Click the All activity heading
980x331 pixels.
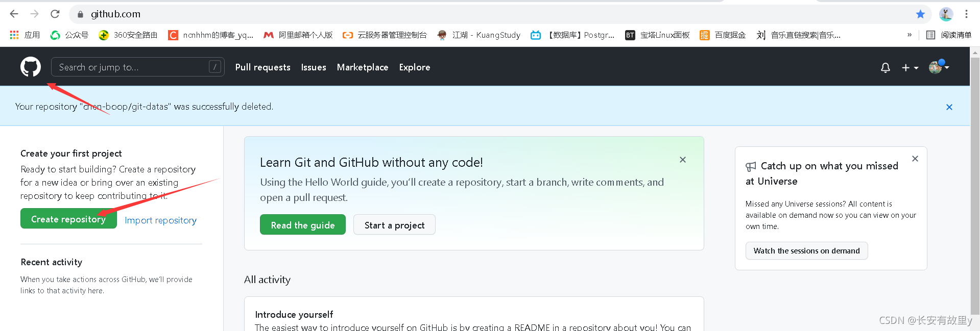(267, 279)
